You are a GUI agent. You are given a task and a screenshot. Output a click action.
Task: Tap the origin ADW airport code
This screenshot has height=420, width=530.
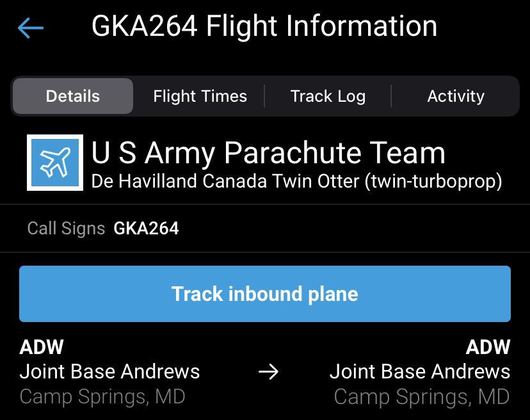(x=42, y=347)
